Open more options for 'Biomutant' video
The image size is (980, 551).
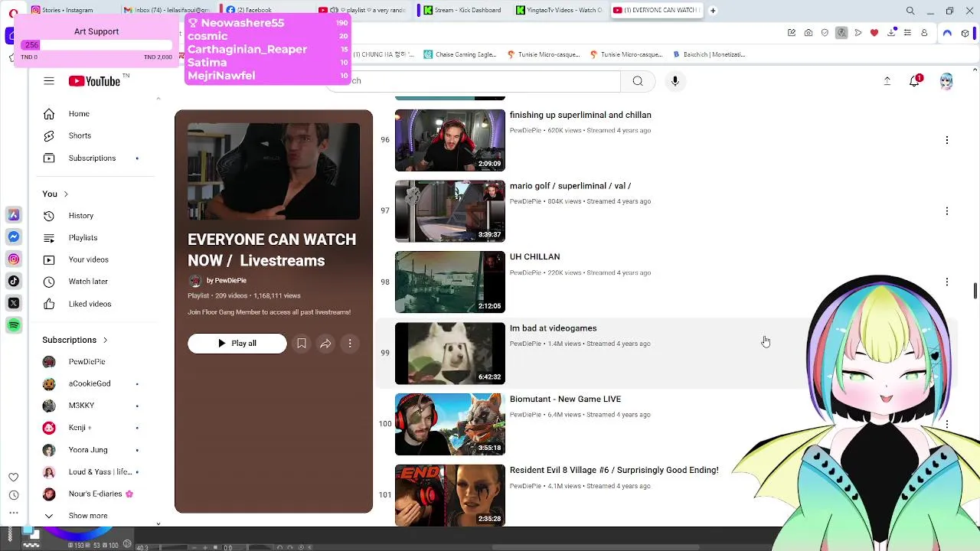pos(947,424)
